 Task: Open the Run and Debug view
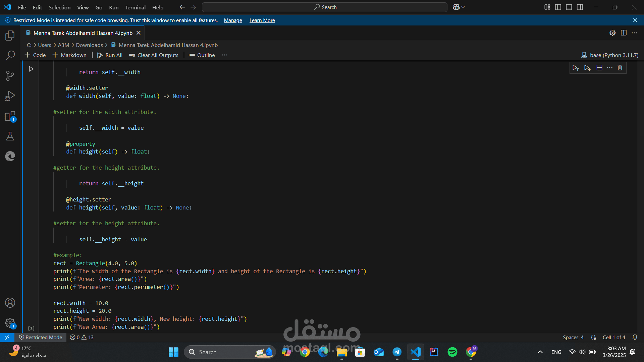coord(10,96)
